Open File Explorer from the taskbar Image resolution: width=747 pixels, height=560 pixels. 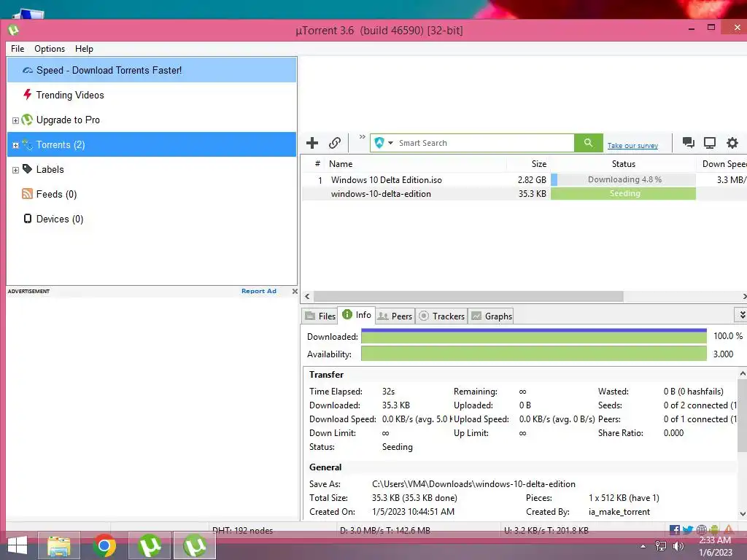[x=59, y=545]
